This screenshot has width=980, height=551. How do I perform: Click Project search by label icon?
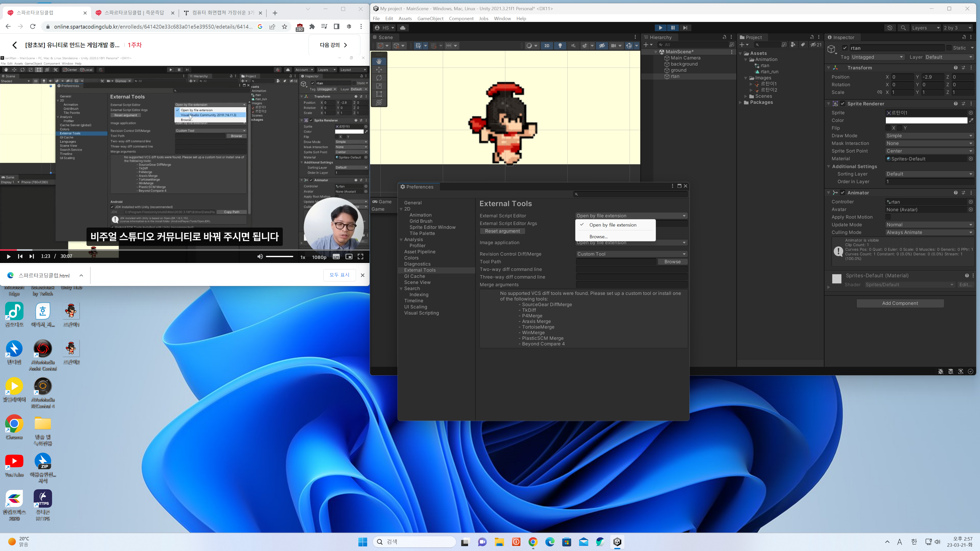tap(803, 45)
